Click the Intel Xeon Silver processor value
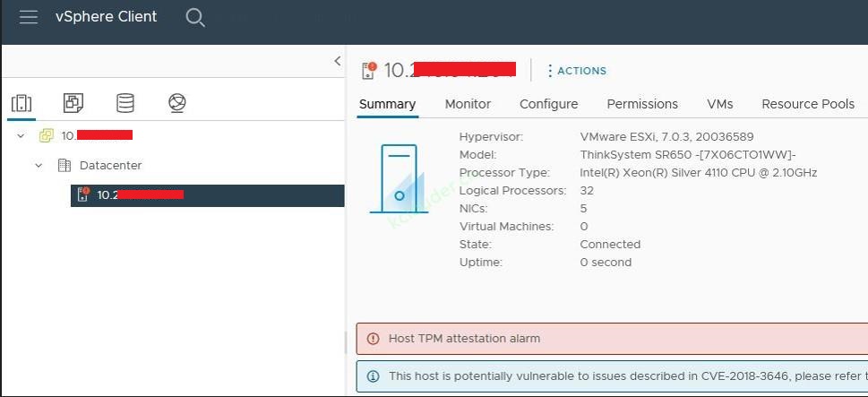Viewport: 868px width, 397px height. tap(699, 173)
